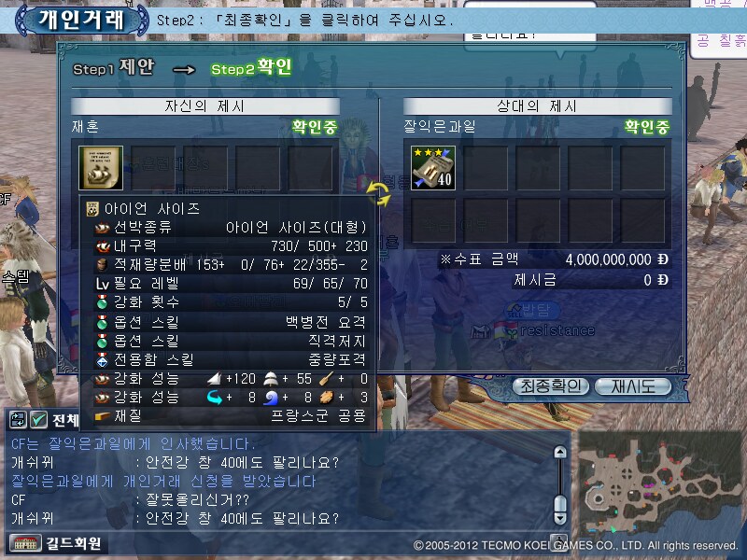747x560 pixels.
Task: Toggle the chat switch arrows icon
Action: (18, 419)
